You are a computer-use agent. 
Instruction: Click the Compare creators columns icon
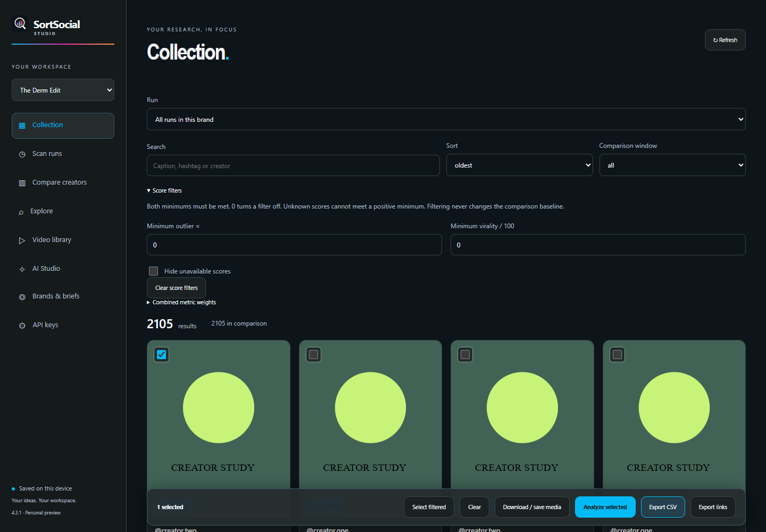[22, 183]
